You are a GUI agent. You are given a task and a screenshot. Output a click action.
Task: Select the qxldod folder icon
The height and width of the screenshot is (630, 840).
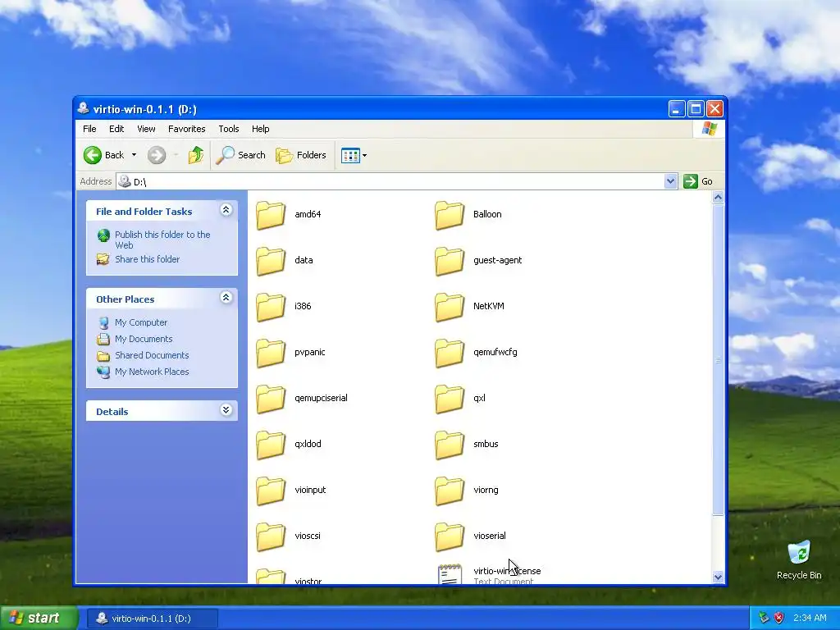pyautogui.click(x=271, y=445)
